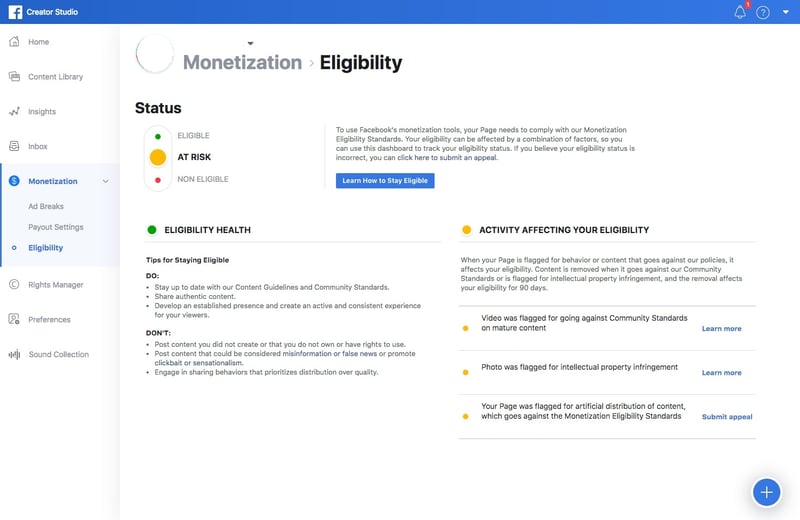The image size is (800, 520).
Task: Click the Submit appeal link
Action: [727, 417]
